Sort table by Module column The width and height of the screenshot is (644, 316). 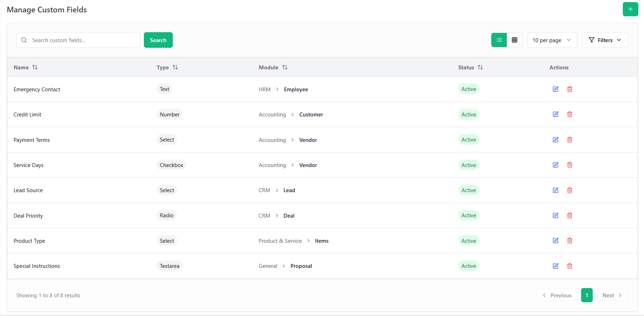(x=273, y=67)
